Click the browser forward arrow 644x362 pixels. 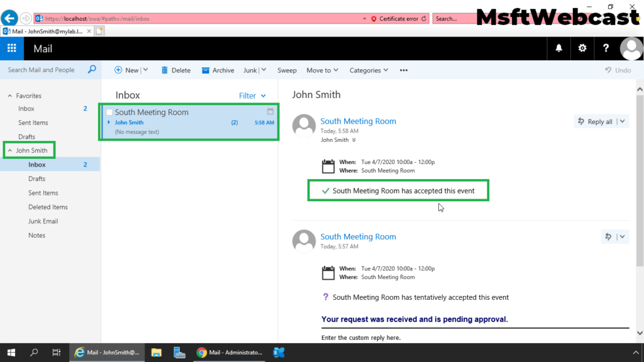tap(25, 18)
